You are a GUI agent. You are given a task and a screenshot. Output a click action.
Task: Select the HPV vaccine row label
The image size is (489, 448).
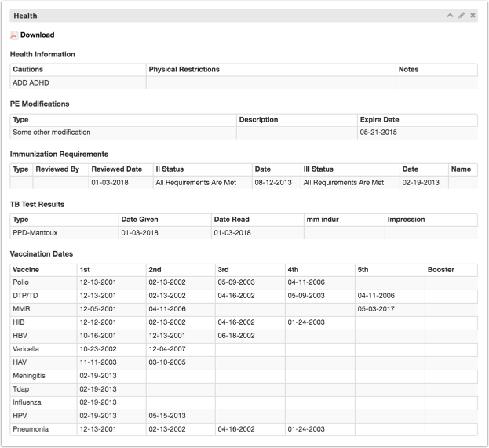pyautogui.click(x=20, y=416)
